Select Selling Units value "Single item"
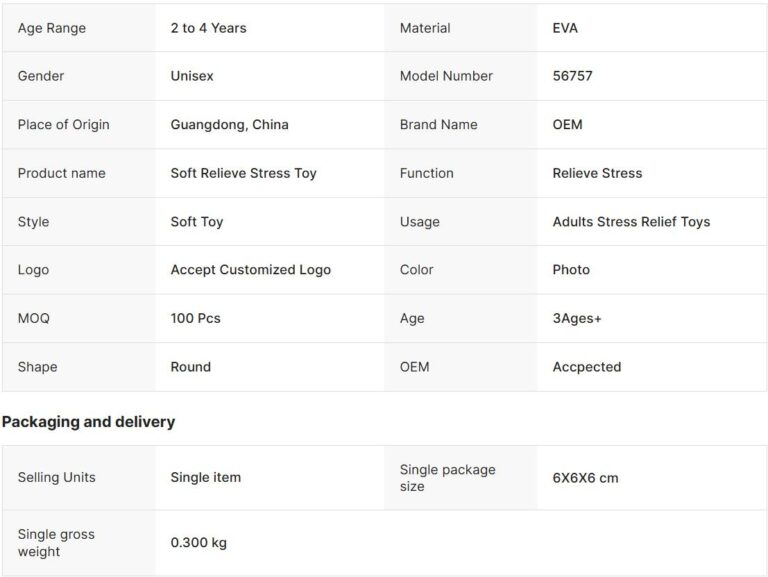The image size is (768, 577). tap(205, 478)
